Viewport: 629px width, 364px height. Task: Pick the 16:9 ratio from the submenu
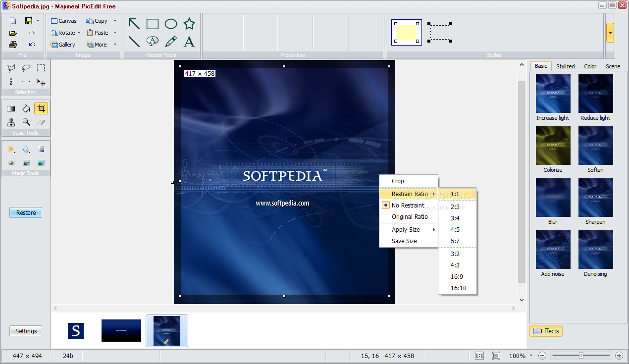click(x=457, y=277)
